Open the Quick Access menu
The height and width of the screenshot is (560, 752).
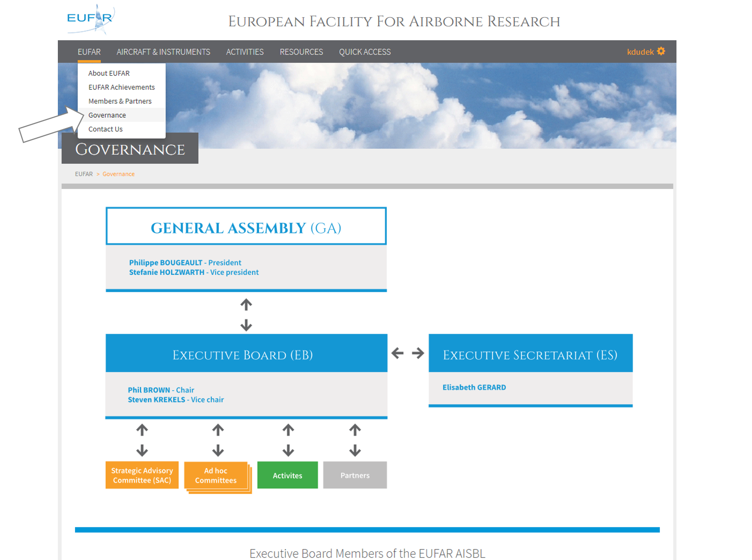[x=365, y=52]
